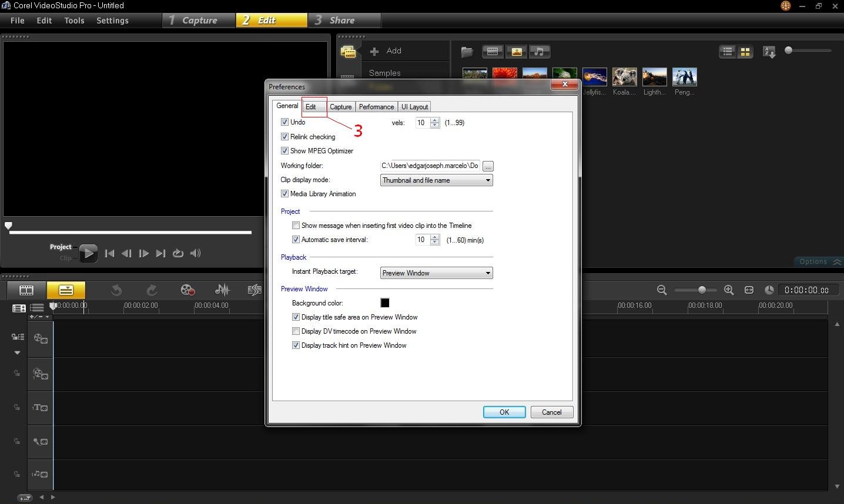
Task: Toggle the Show Audio Files filter
Action: click(540, 52)
